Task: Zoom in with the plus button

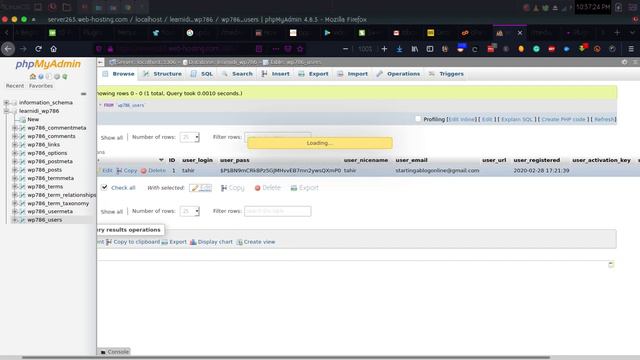Action: 384,49
